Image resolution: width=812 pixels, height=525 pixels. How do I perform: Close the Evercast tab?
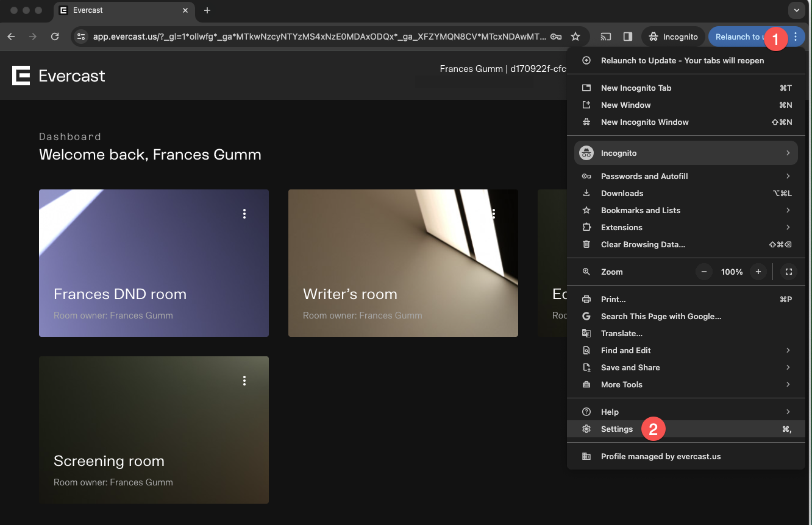184,10
